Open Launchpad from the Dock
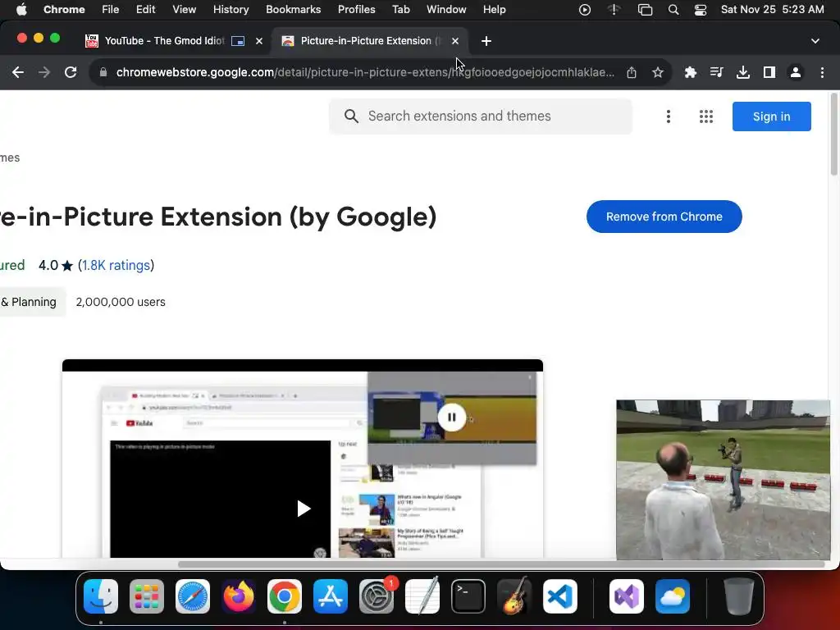This screenshot has width=840, height=630. tap(147, 596)
